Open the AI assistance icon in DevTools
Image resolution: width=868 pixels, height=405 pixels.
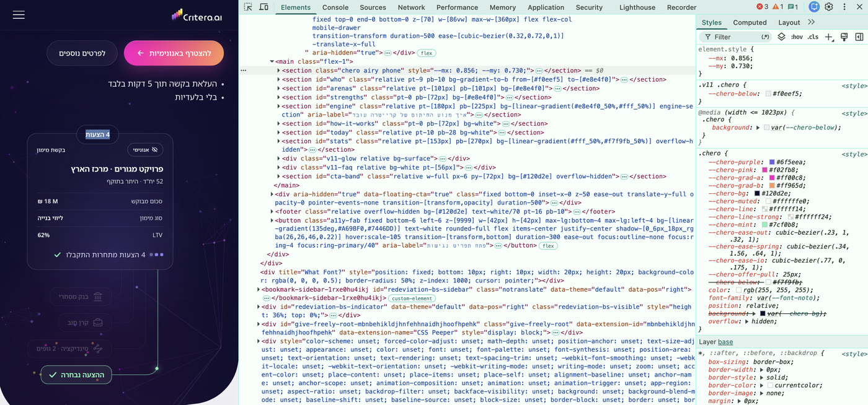pos(814,7)
